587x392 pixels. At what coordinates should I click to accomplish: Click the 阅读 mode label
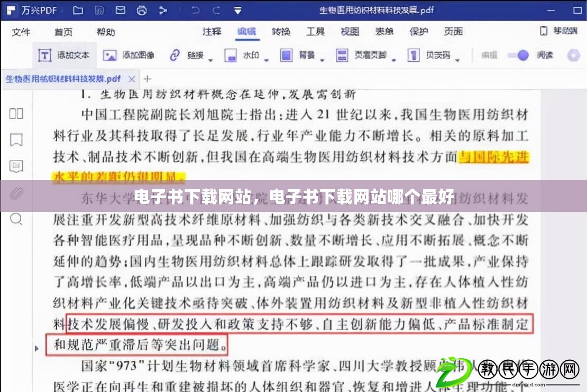click(545, 55)
